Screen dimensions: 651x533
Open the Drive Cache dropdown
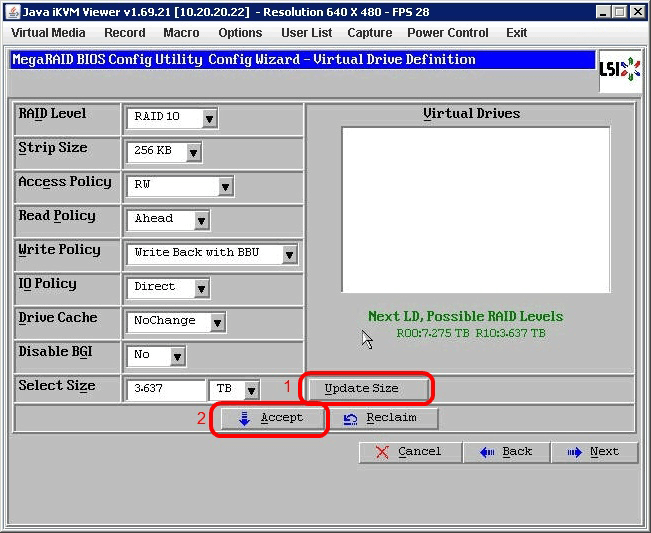217,322
